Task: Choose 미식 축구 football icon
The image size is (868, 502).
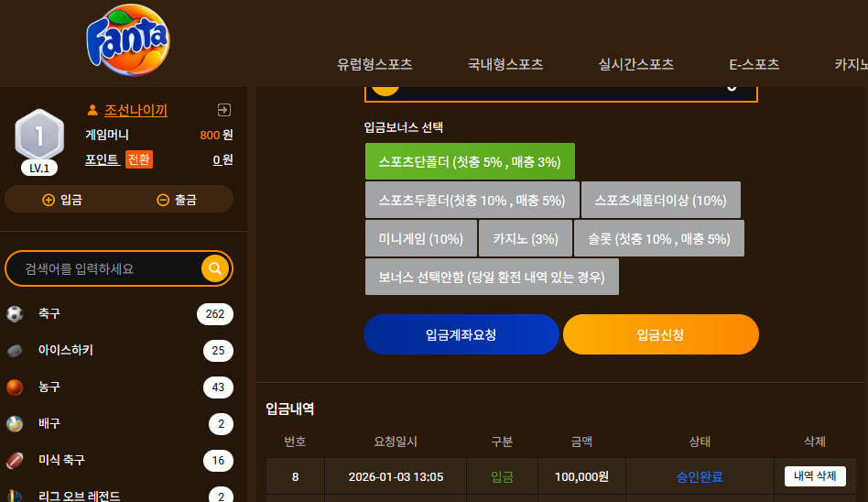Action: (x=15, y=461)
